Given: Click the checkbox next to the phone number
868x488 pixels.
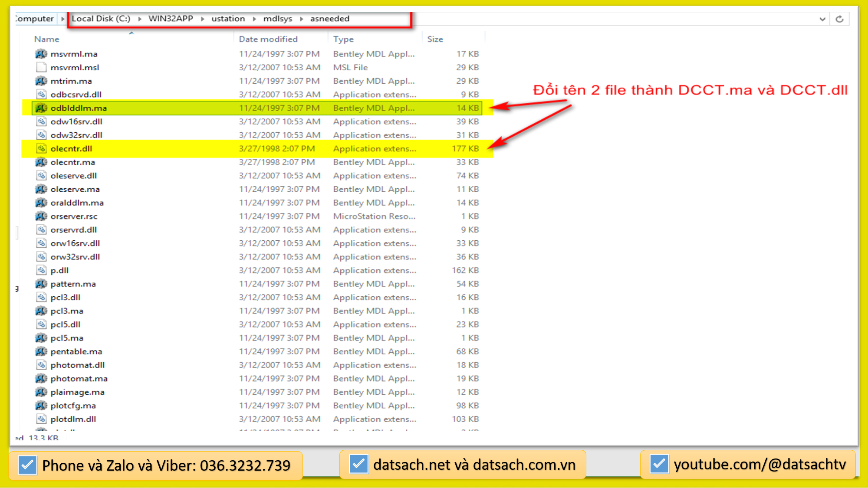Looking at the screenshot, I should [x=27, y=465].
